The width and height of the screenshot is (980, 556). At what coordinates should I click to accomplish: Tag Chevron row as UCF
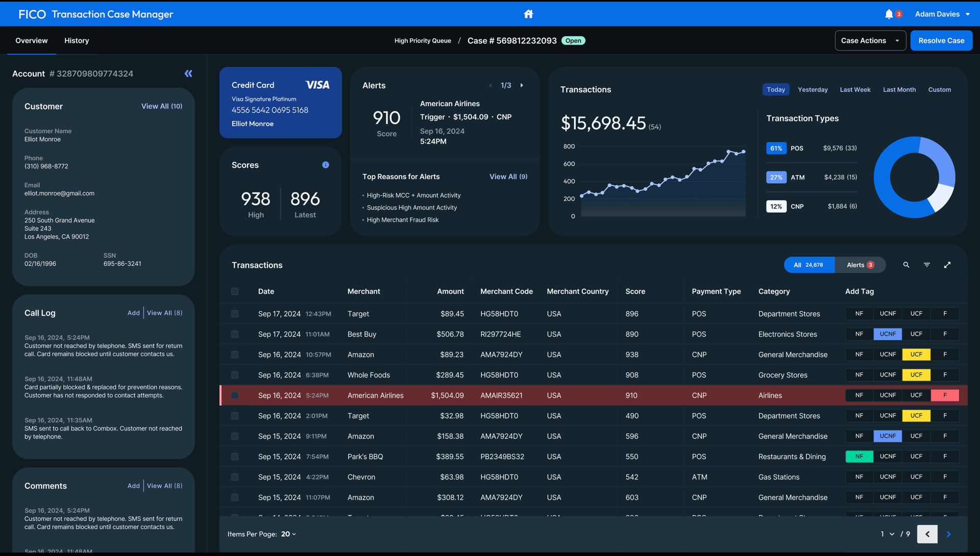pyautogui.click(x=916, y=477)
